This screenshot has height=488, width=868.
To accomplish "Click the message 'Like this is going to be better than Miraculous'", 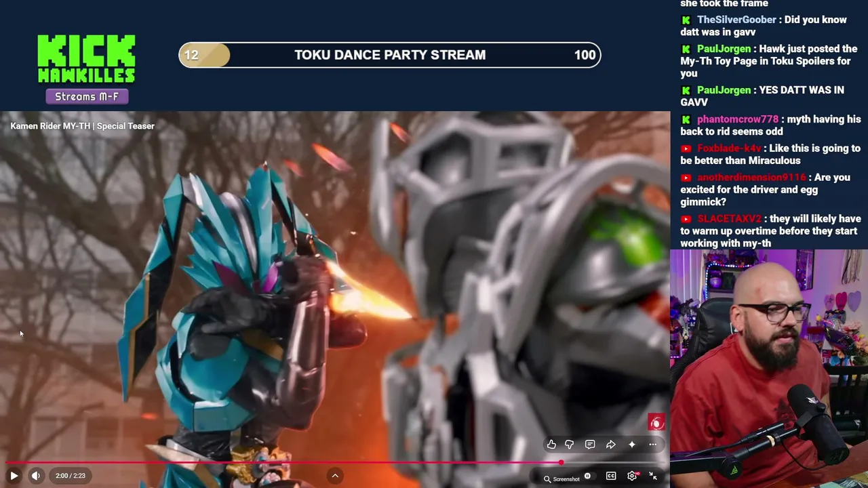I will pyautogui.click(x=770, y=155).
